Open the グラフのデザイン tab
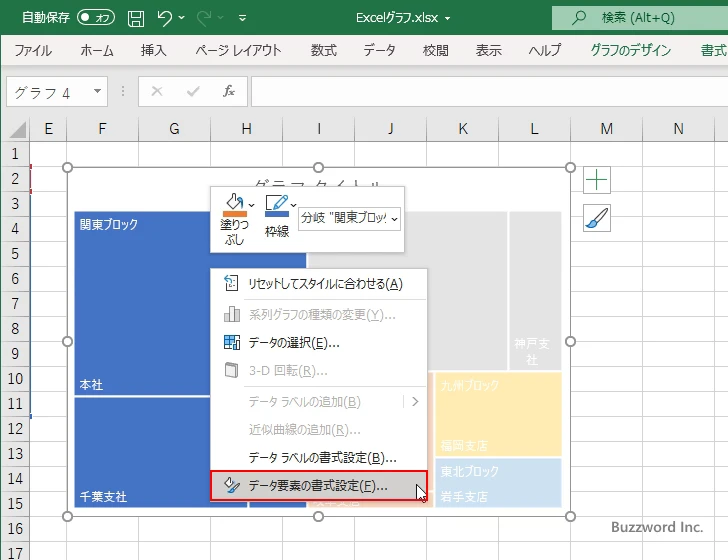 tap(630, 50)
